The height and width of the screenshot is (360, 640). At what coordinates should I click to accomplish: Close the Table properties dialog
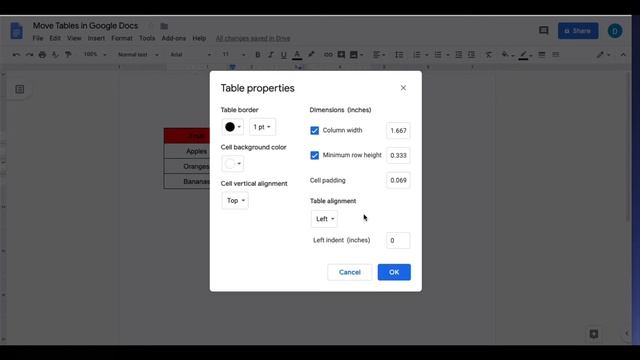[403, 88]
